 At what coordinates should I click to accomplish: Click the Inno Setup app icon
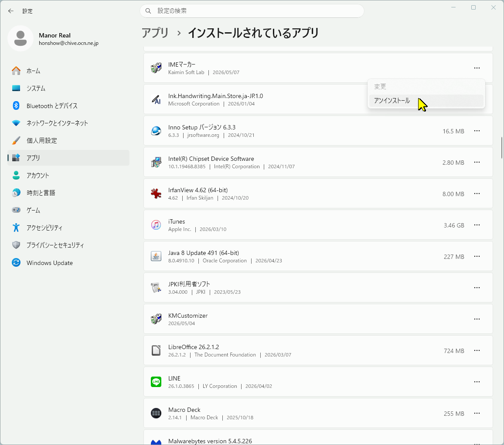point(156,131)
